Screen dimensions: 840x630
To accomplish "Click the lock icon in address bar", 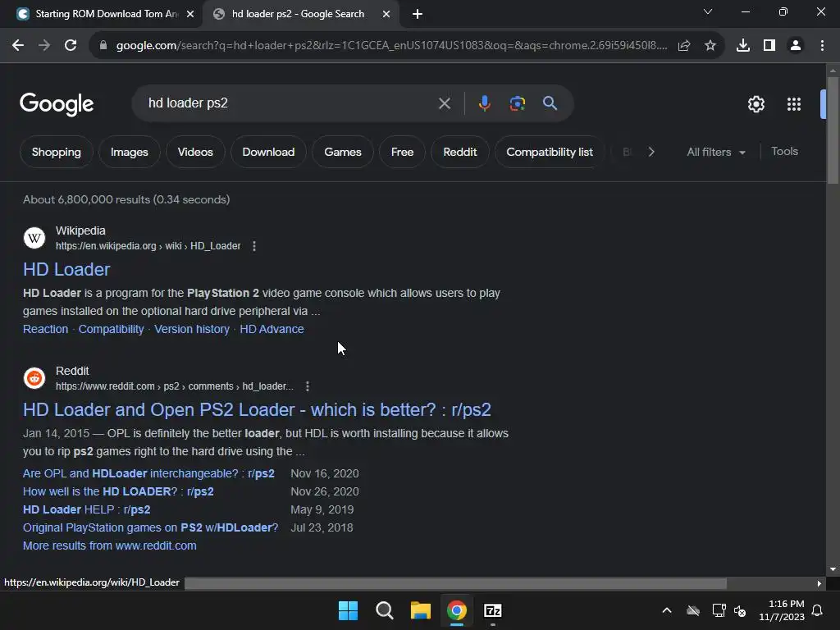I will pyautogui.click(x=103, y=46).
